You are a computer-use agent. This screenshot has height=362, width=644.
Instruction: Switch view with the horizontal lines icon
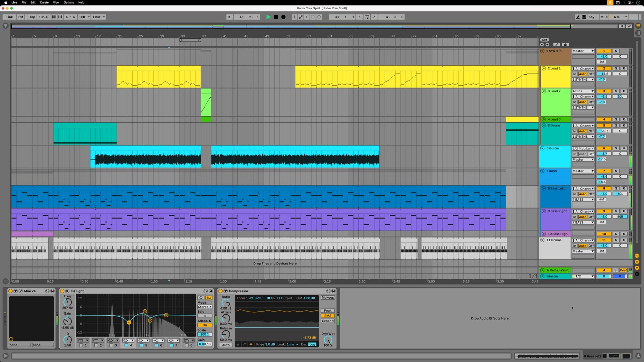pyautogui.click(x=638, y=26)
